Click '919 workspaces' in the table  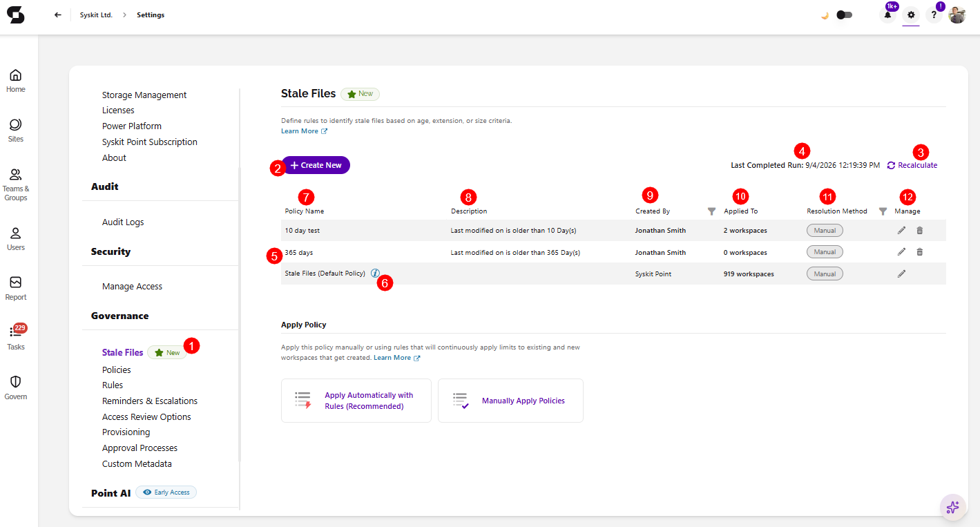point(749,274)
